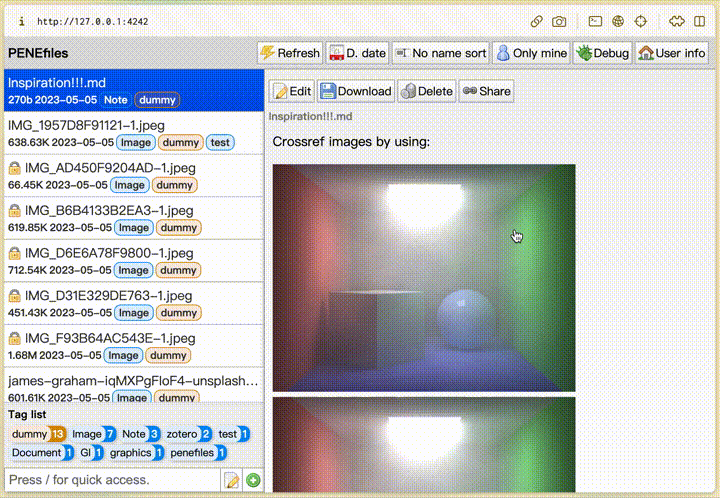Viewport: 720px width, 498px height.
Task: Click the new note pencil icon
Action: (x=231, y=481)
